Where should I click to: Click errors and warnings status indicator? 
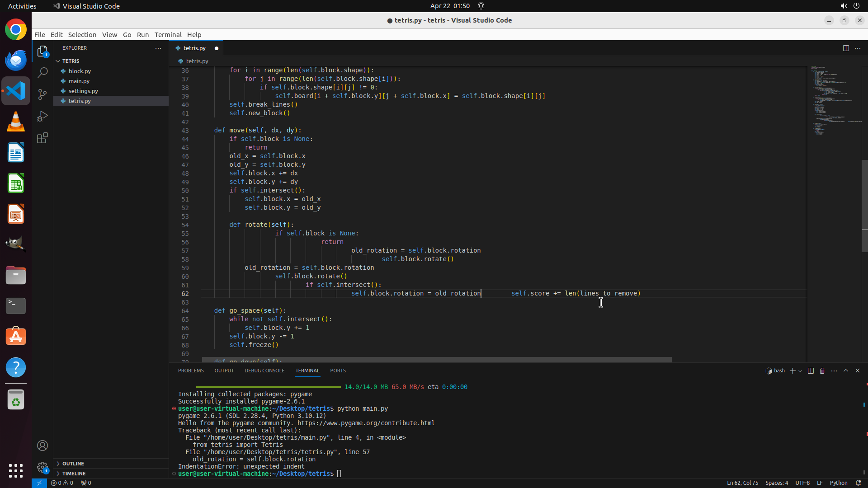click(x=62, y=483)
